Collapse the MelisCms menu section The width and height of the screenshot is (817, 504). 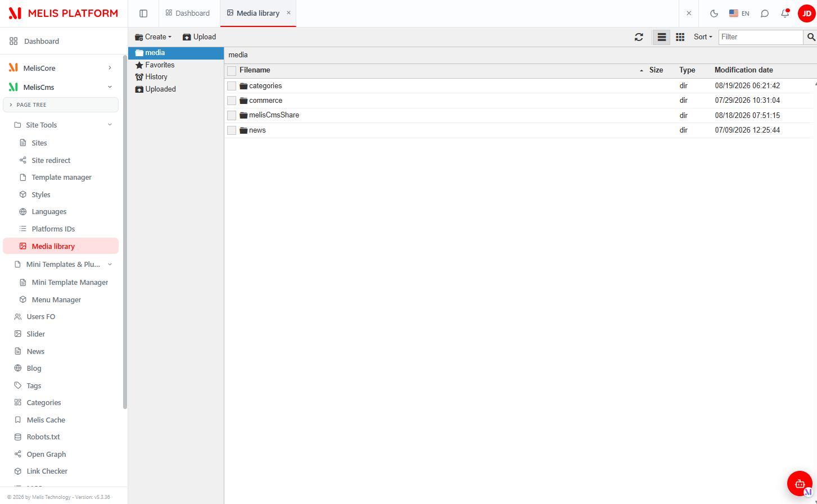[x=61, y=87]
